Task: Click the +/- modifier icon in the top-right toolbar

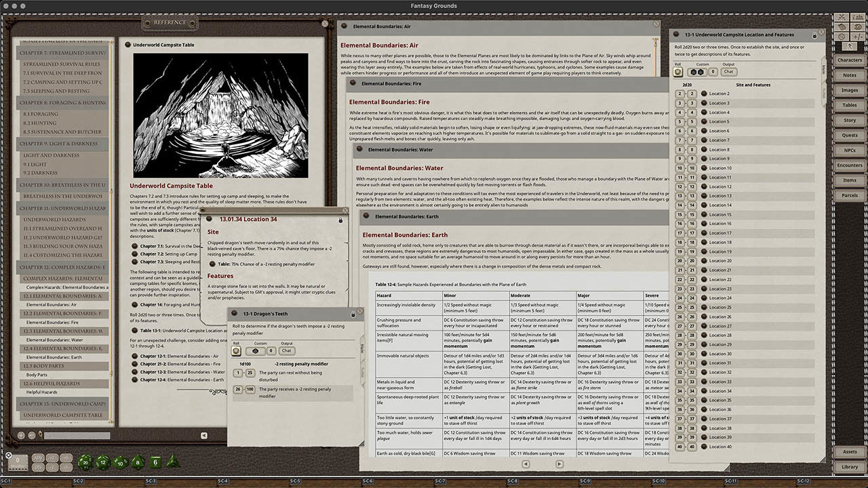Action: pos(858,37)
